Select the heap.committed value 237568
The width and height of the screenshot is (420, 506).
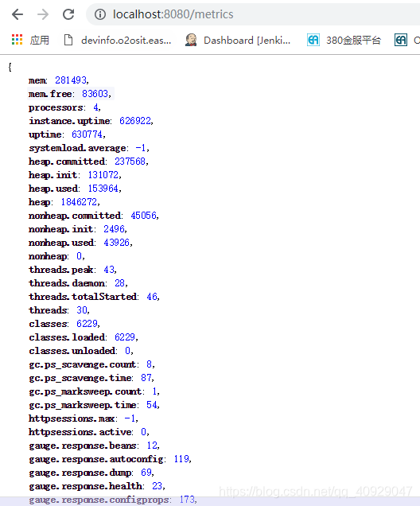(130, 162)
